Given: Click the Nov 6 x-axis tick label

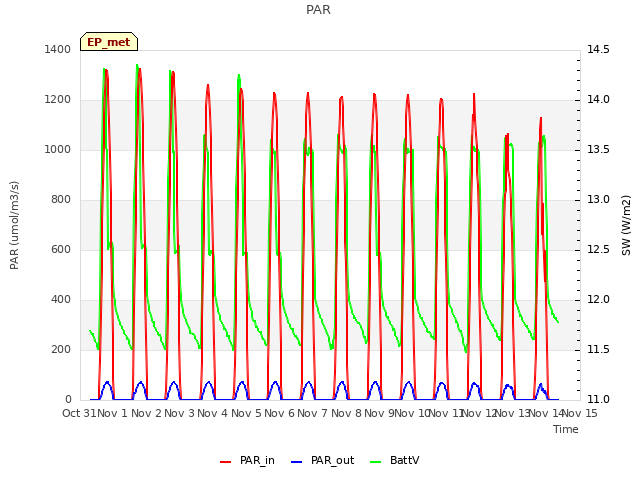Looking at the screenshot, I should click(x=279, y=413).
